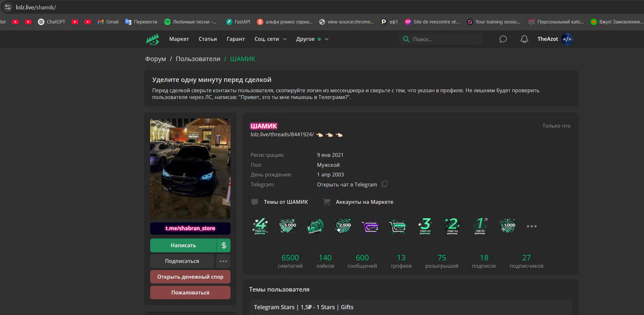Screen dimensions: 644x315
Task: Click the lolz forum logo
Action: pyautogui.click(x=153, y=39)
